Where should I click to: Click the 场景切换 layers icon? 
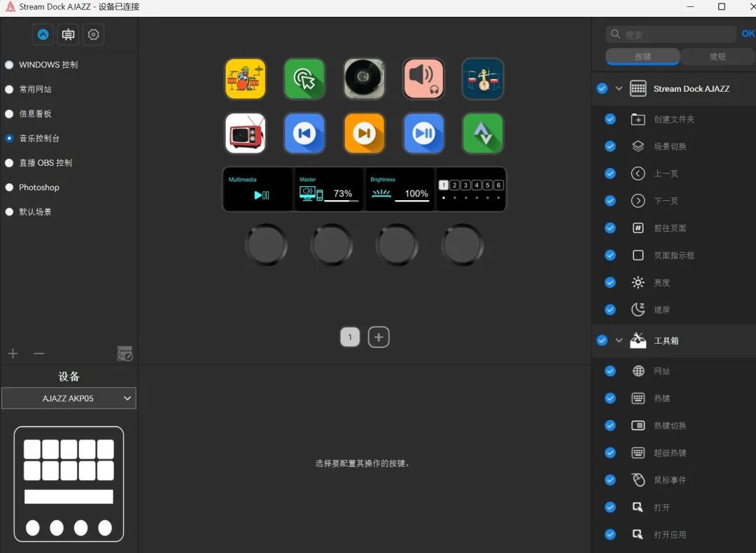click(x=638, y=146)
